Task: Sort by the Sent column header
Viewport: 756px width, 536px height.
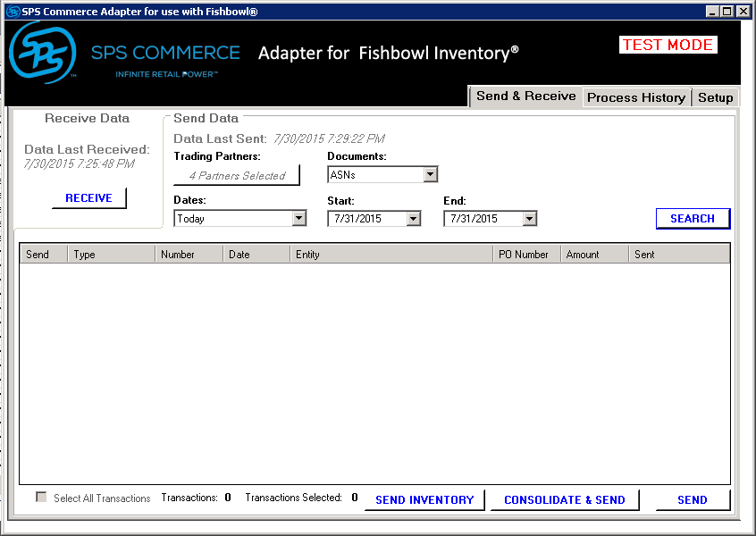Action: (x=679, y=254)
